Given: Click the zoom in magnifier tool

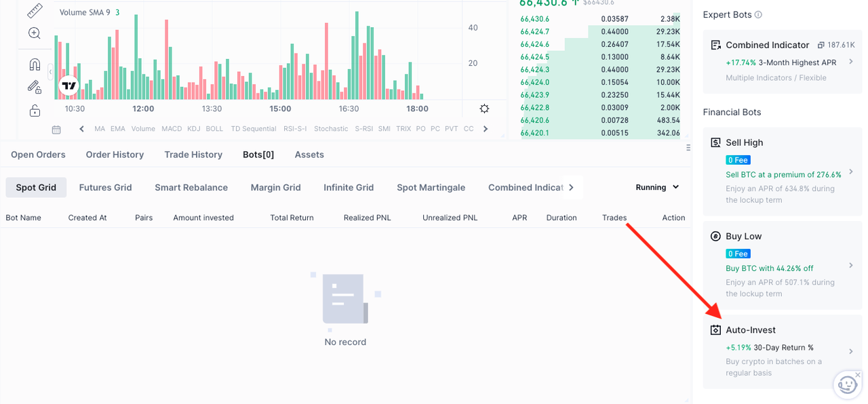Looking at the screenshot, I should 35,33.
